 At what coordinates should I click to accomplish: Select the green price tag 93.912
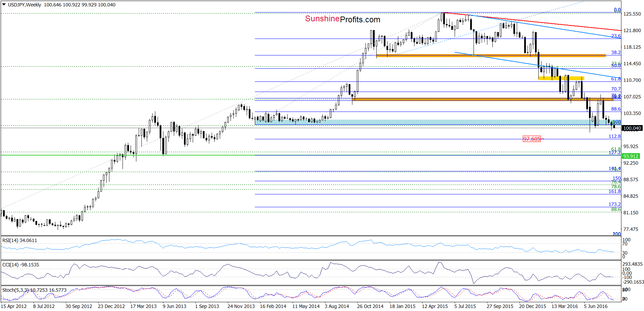[x=631, y=156]
